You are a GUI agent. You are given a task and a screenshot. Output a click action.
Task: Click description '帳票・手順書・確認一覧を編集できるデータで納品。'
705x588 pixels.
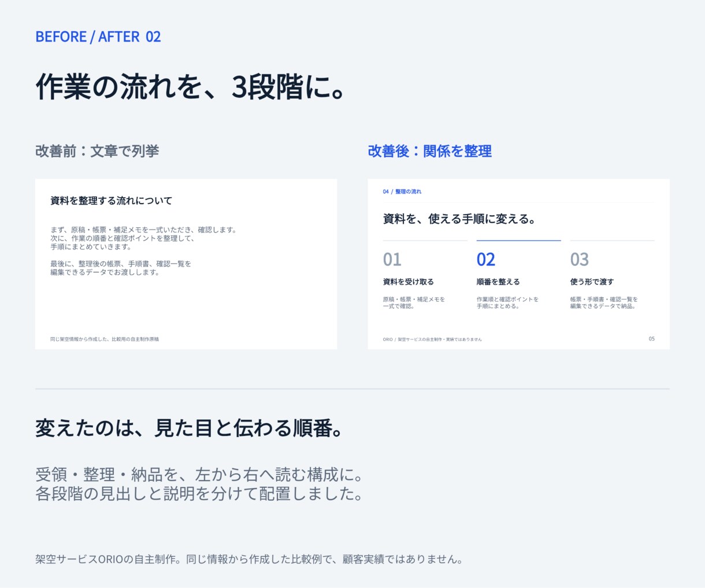click(604, 302)
